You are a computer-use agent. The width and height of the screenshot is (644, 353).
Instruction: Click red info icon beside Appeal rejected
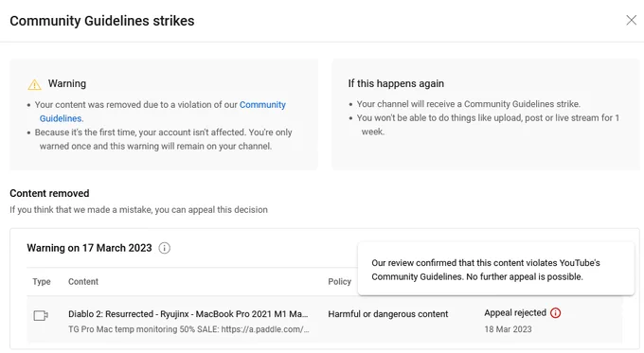[x=555, y=312]
